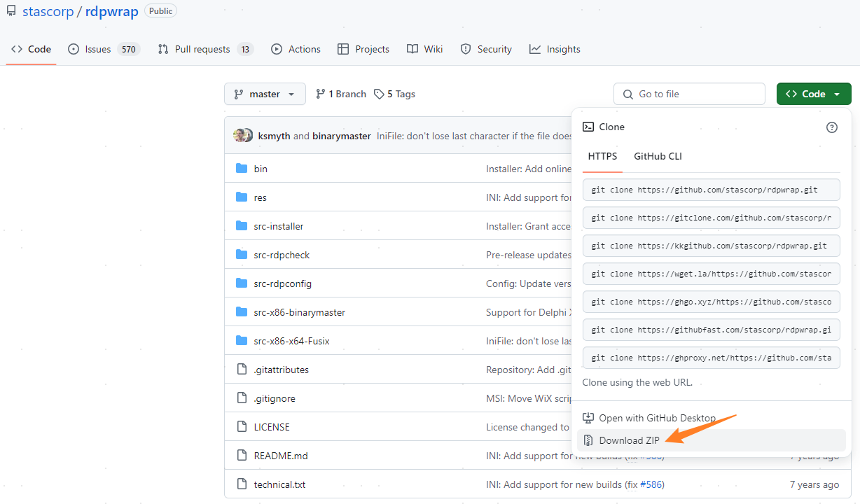
Task: Click the repository icon before stascorp
Action: [x=11, y=12]
